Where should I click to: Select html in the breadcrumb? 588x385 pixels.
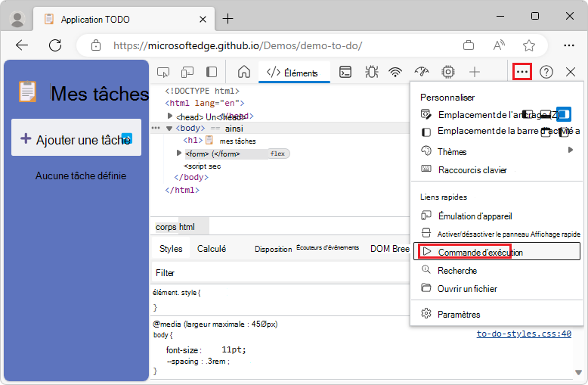click(x=187, y=227)
